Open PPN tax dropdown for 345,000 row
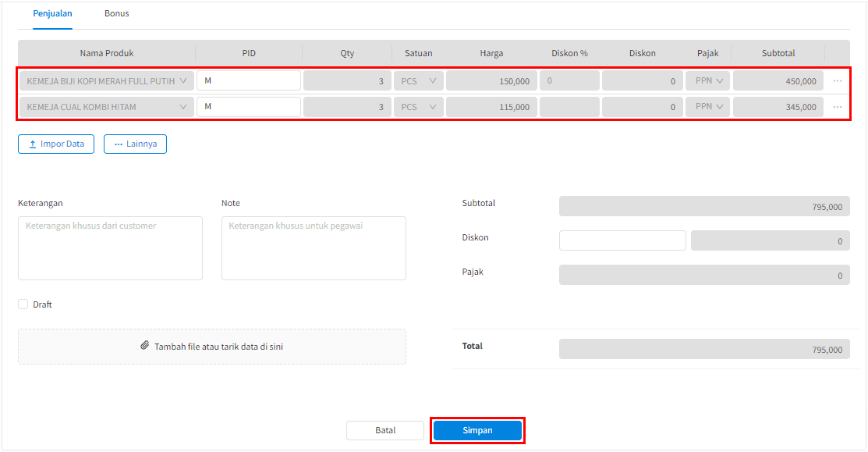868x452 pixels. [708, 107]
